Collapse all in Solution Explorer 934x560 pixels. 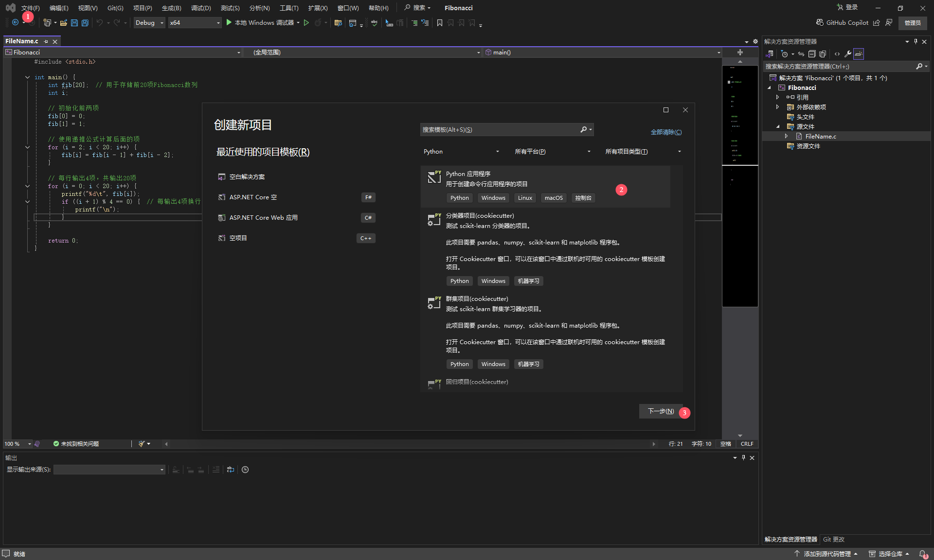812,54
